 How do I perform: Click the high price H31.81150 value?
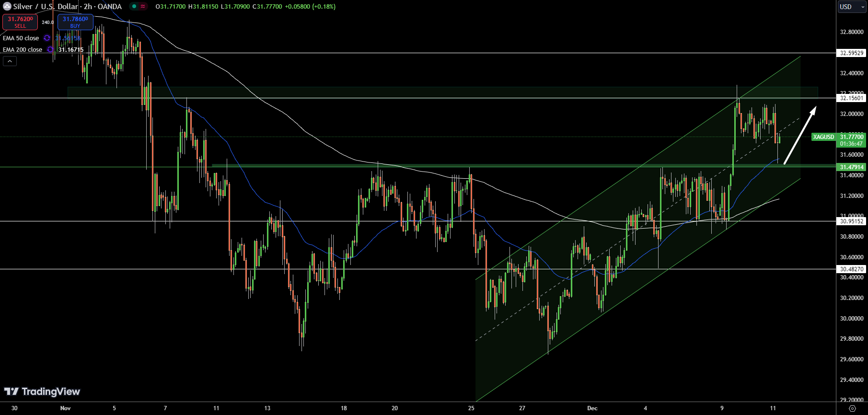[x=203, y=6]
